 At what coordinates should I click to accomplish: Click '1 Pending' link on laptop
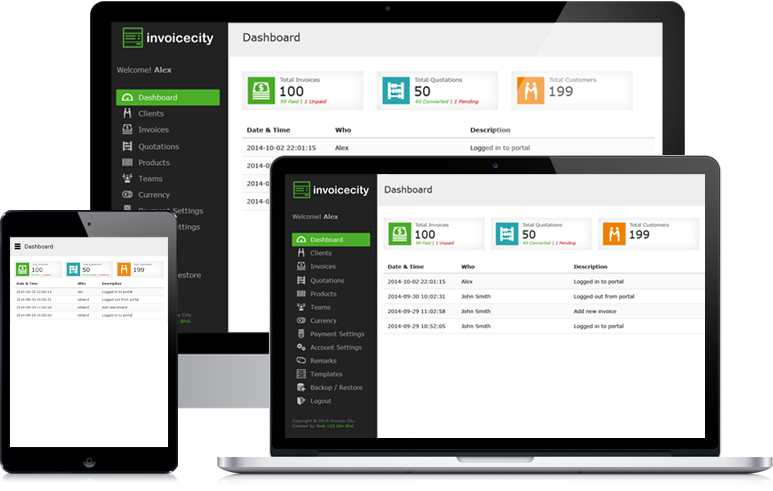pyautogui.click(x=565, y=243)
